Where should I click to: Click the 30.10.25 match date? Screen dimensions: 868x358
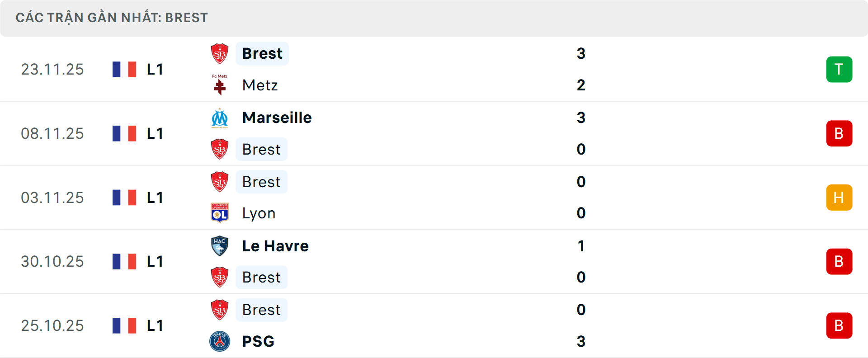[x=52, y=262]
